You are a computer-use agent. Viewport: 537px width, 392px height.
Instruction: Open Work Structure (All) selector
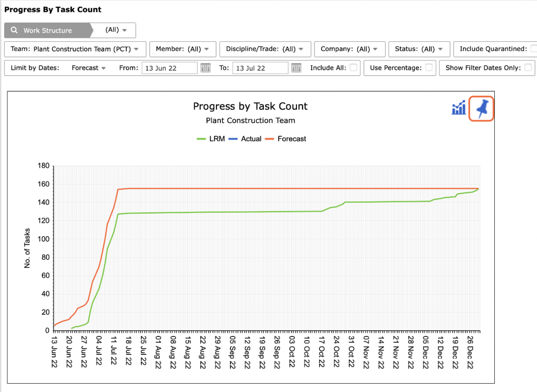tap(116, 30)
